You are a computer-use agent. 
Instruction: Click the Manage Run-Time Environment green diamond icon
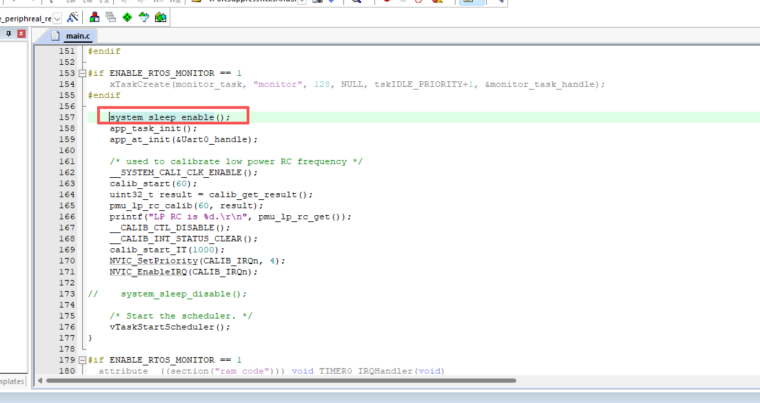[x=127, y=18]
